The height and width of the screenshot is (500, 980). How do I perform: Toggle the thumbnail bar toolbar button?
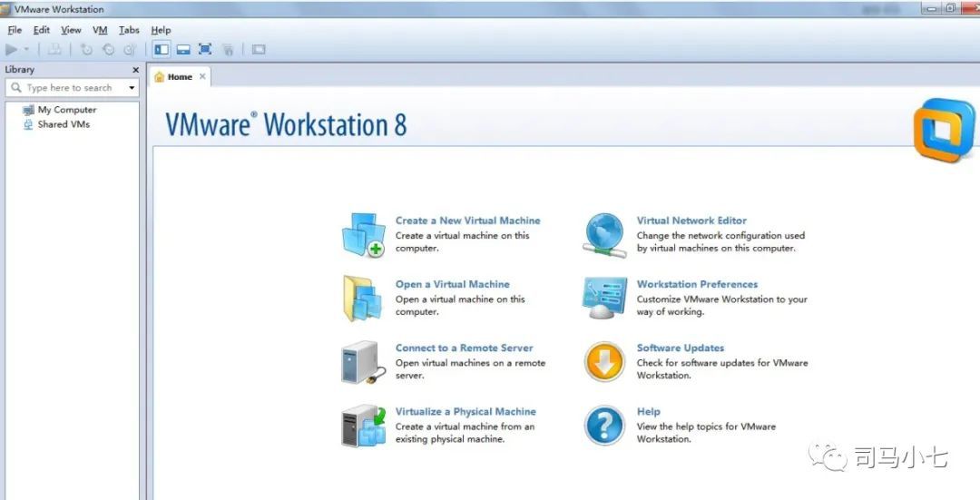coord(183,49)
